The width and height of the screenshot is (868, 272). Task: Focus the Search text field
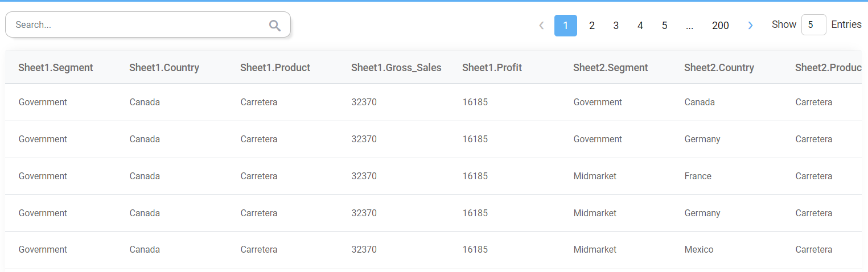[x=137, y=25]
